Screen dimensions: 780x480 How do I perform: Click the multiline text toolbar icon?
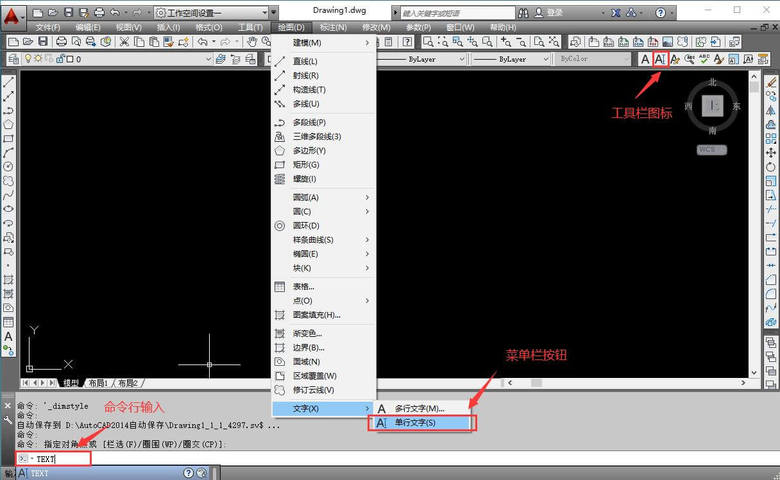[x=645, y=59]
